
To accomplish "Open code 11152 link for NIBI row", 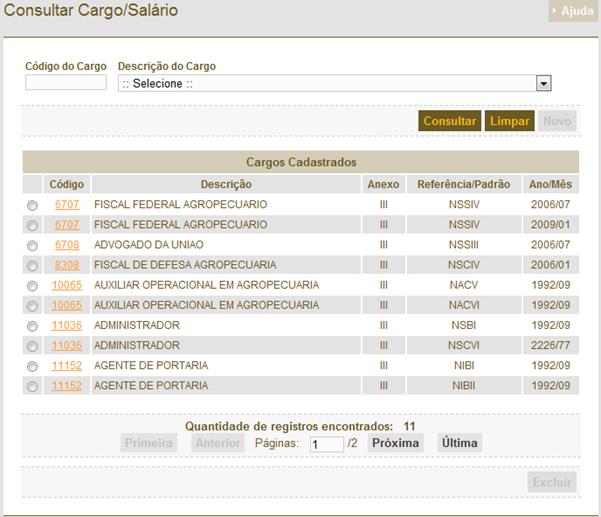I will 67,366.
